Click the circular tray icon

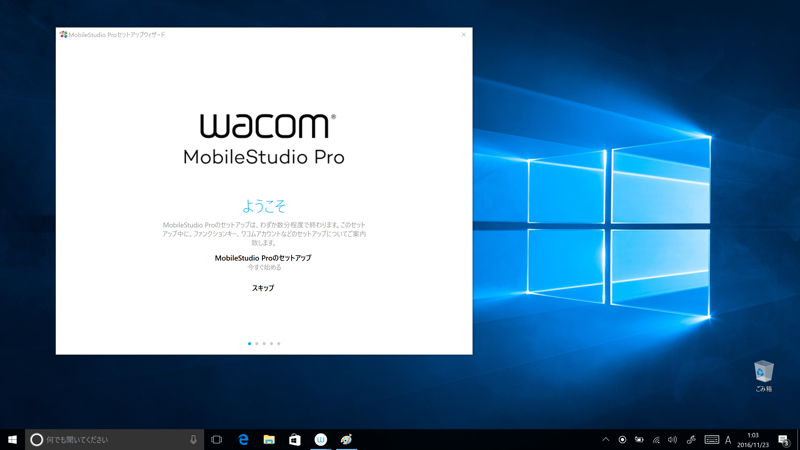pos(622,439)
